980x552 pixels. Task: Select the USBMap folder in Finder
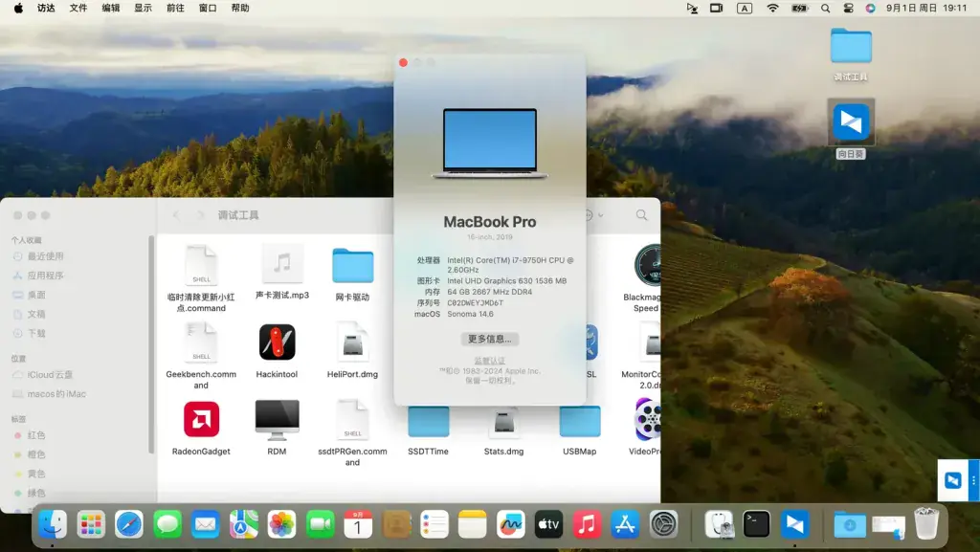pyautogui.click(x=579, y=422)
